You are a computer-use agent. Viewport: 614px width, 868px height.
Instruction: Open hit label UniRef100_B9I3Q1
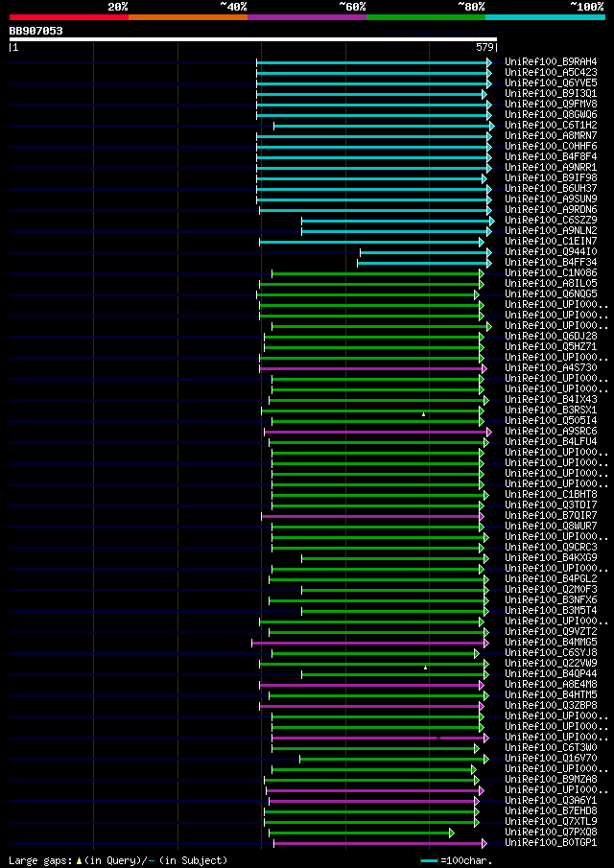pyautogui.click(x=551, y=94)
